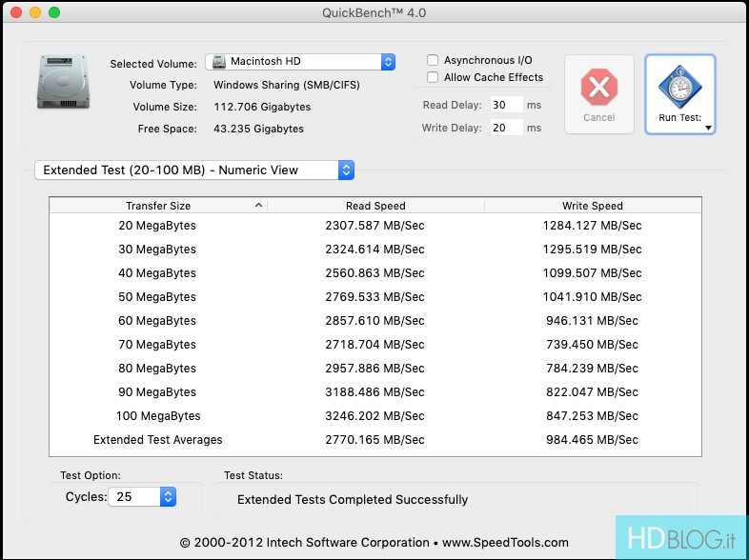Screen dimensions: 749x560
Task: Open the Cycles count dropdown
Action: point(142,497)
